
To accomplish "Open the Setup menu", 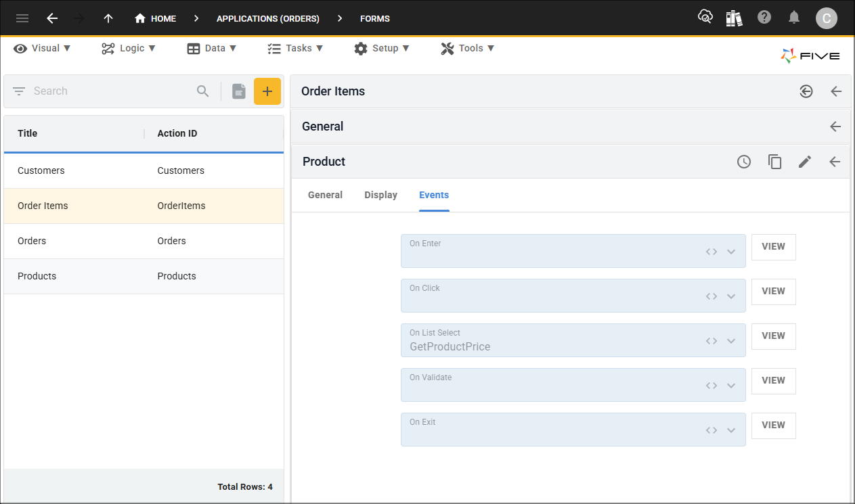I will click(382, 48).
